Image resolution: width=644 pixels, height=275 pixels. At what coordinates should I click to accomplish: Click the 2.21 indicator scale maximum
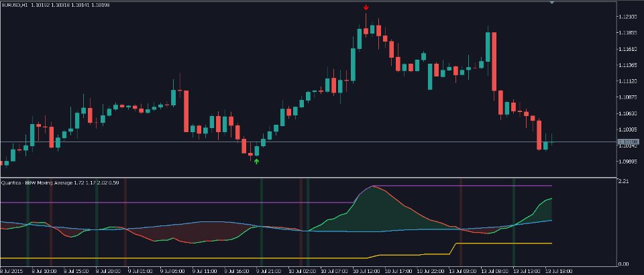[x=623, y=180]
